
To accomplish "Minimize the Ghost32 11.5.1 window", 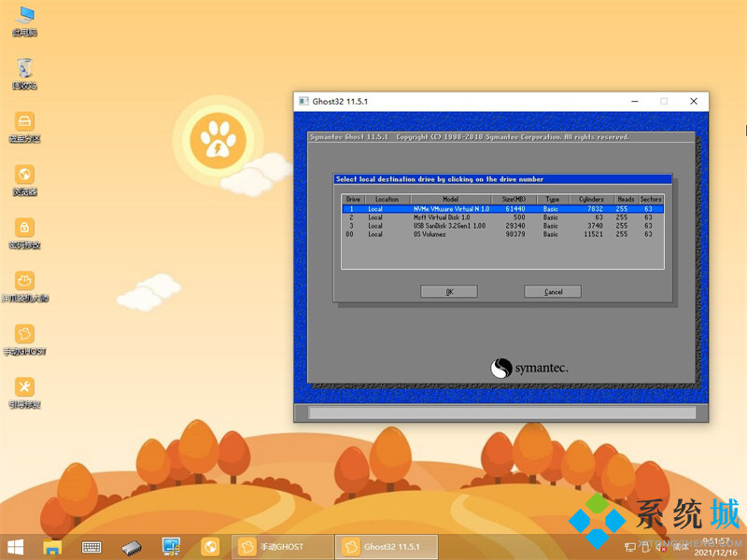I will click(635, 101).
